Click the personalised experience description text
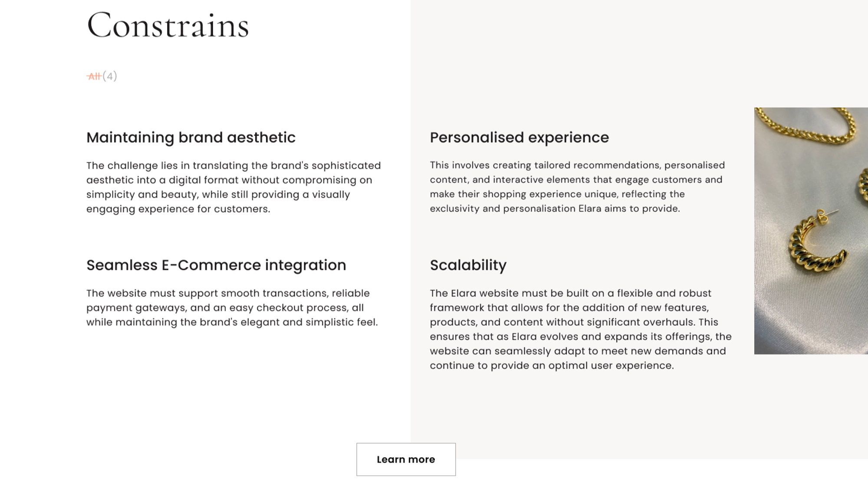Image resolution: width=868 pixels, height=483 pixels. click(x=577, y=187)
